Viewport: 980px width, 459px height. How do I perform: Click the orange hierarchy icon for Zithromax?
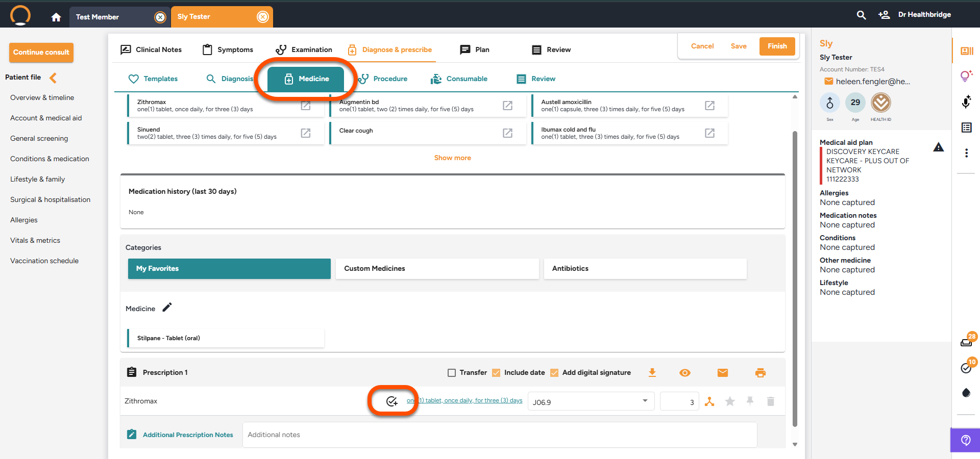coord(709,401)
